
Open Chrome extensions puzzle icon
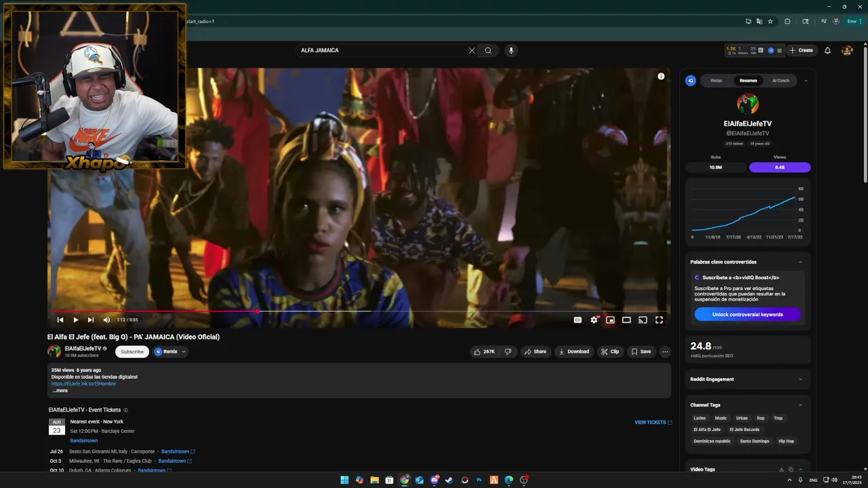point(787,21)
